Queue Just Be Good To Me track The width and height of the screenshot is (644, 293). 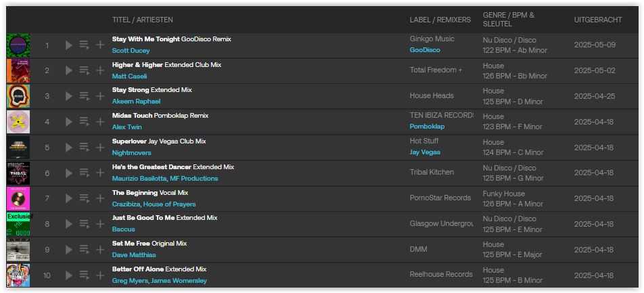tap(85, 225)
